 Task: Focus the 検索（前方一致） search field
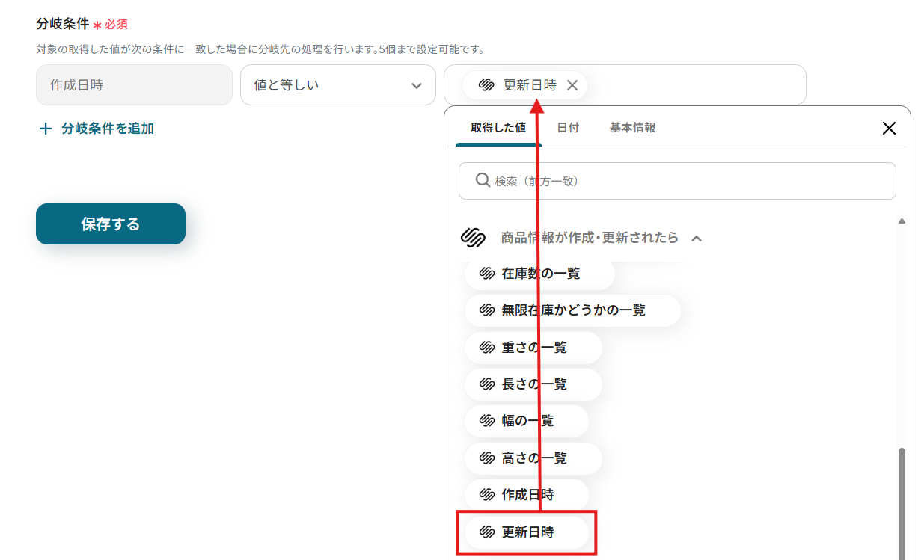click(677, 181)
